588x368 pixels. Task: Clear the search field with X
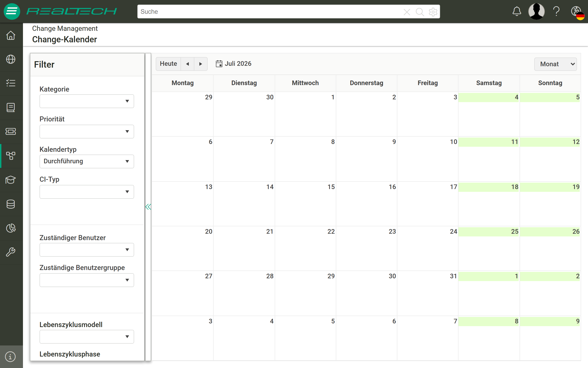[x=407, y=12]
